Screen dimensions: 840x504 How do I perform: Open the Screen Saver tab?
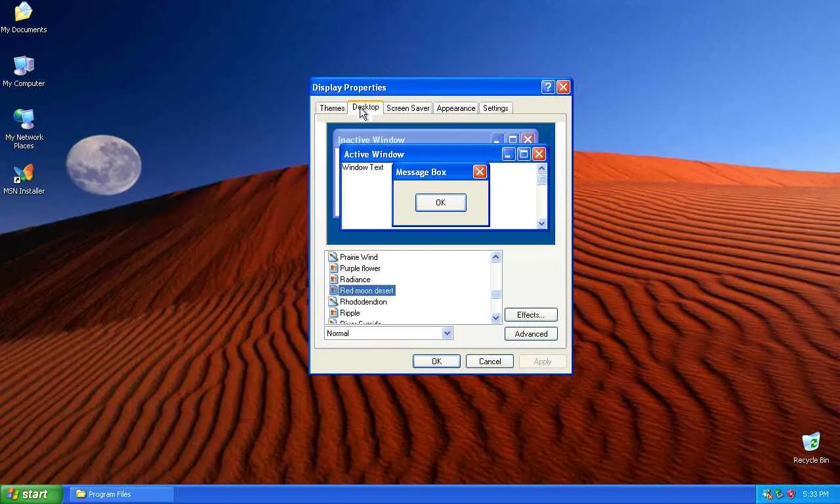408,108
